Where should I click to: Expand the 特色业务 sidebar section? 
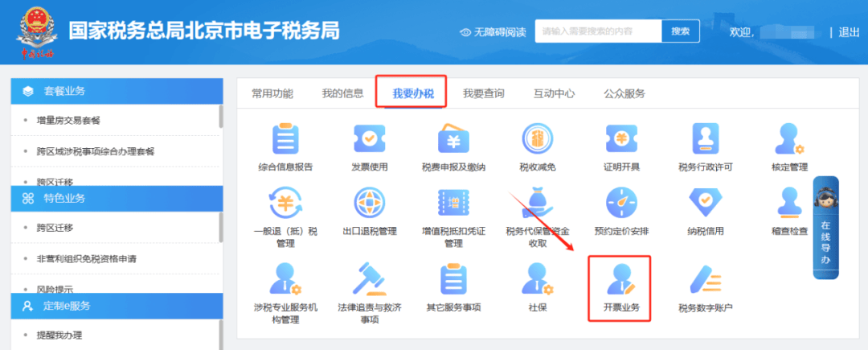click(x=117, y=198)
